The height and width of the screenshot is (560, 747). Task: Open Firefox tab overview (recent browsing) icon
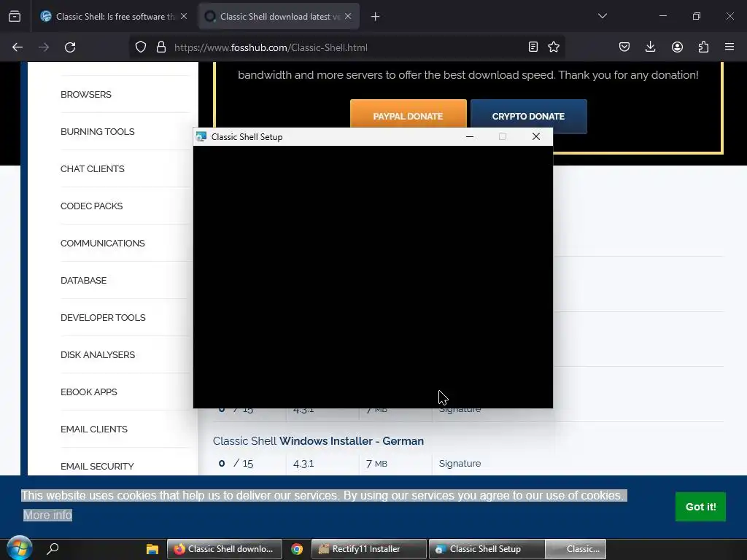(x=15, y=17)
